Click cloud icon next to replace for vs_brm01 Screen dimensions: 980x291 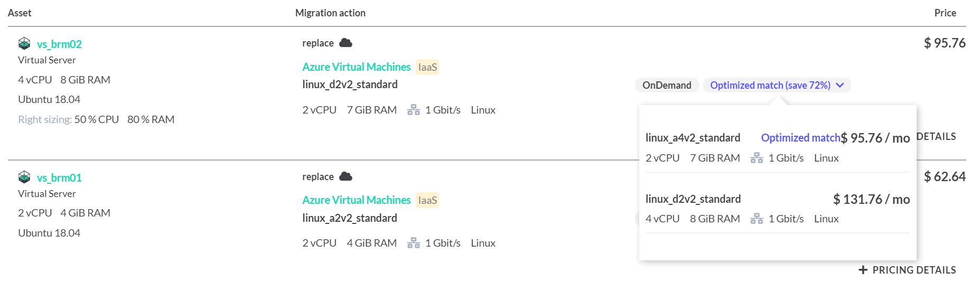point(346,176)
